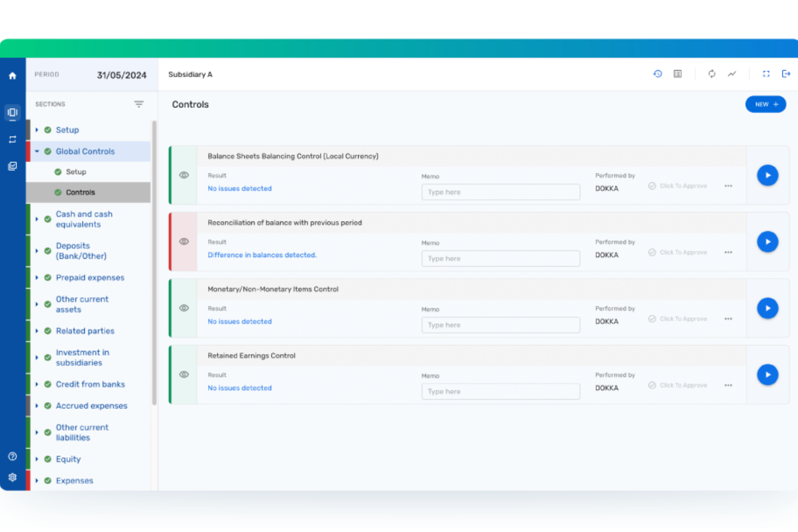Select the Home icon in left sidebar
The image size is (798, 532).
[12, 75]
